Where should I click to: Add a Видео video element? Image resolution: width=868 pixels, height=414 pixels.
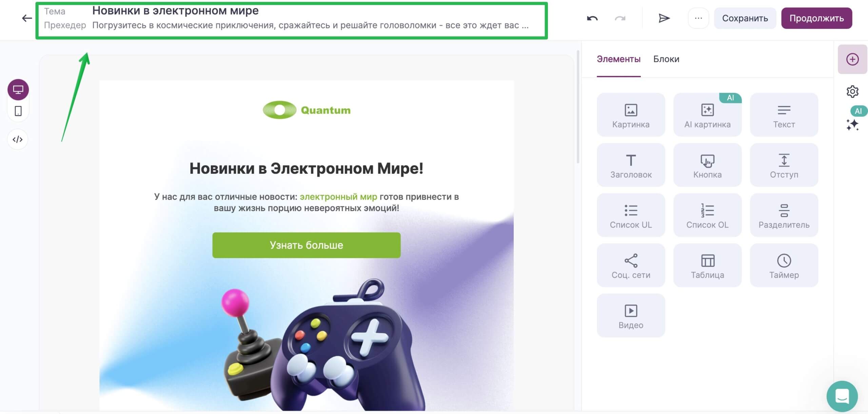click(x=631, y=315)
